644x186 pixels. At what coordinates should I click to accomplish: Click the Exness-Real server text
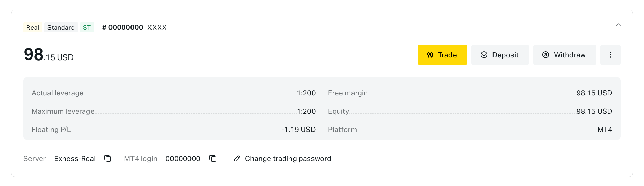(75, 159)
